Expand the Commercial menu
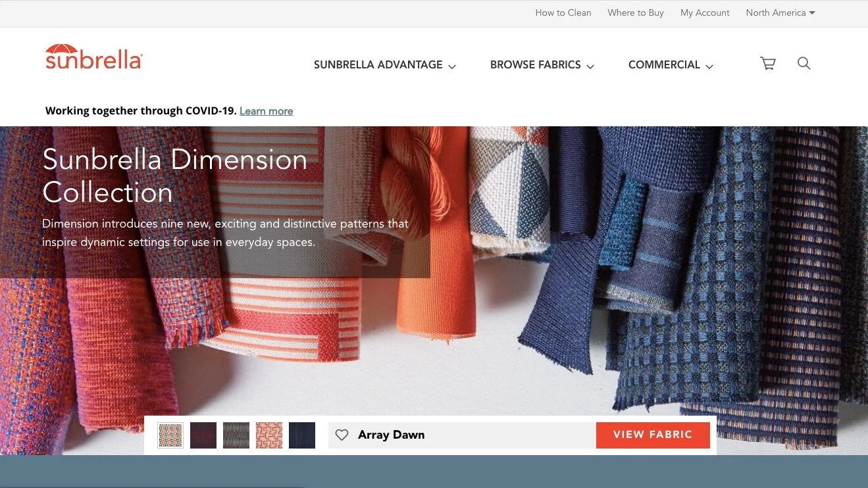This screenshot has height=488, width=868. pos(671,64)
